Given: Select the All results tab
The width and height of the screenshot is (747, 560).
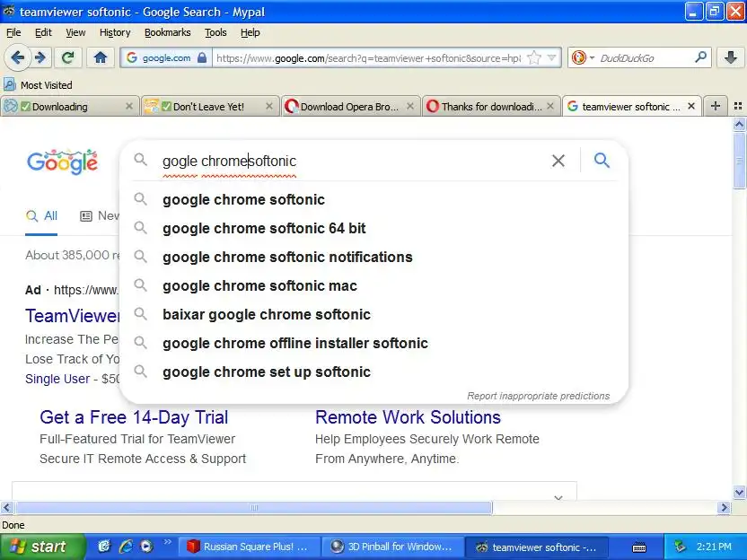Looking at the screenshot, I should [x=41, y=216].
